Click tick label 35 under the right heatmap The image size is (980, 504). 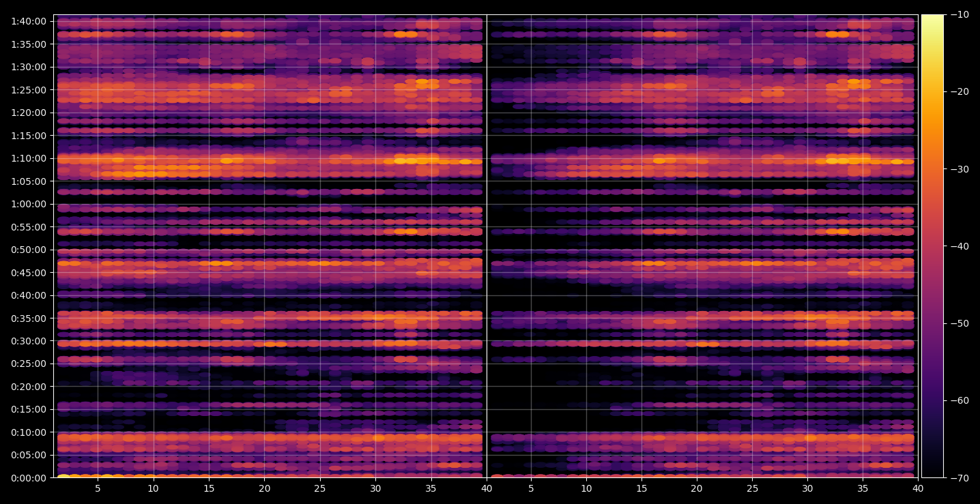[x=863, y=488]
